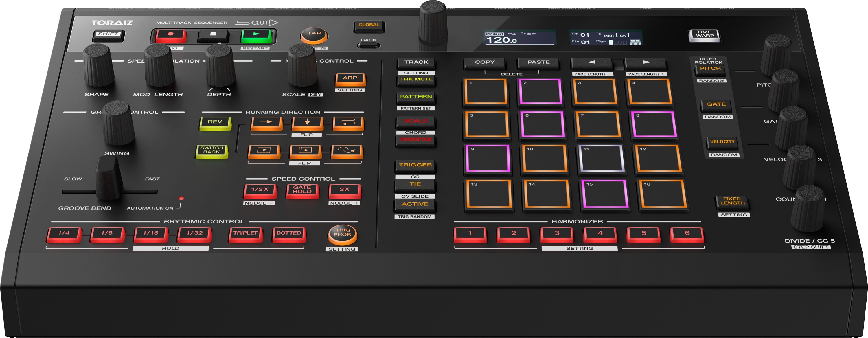Click the GROOVE BEND slider handle
Viewport: 868px width, 338px height.
point(108,179)
